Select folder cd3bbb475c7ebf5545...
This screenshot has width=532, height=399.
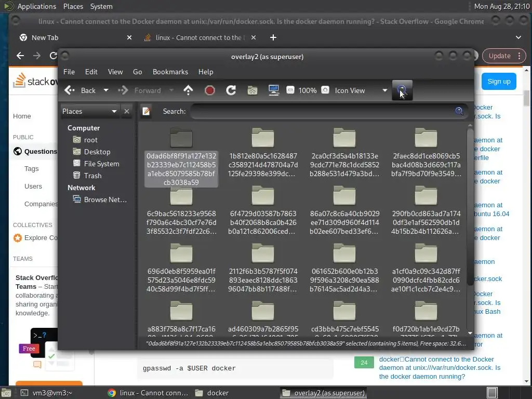(x=344, y=318)
